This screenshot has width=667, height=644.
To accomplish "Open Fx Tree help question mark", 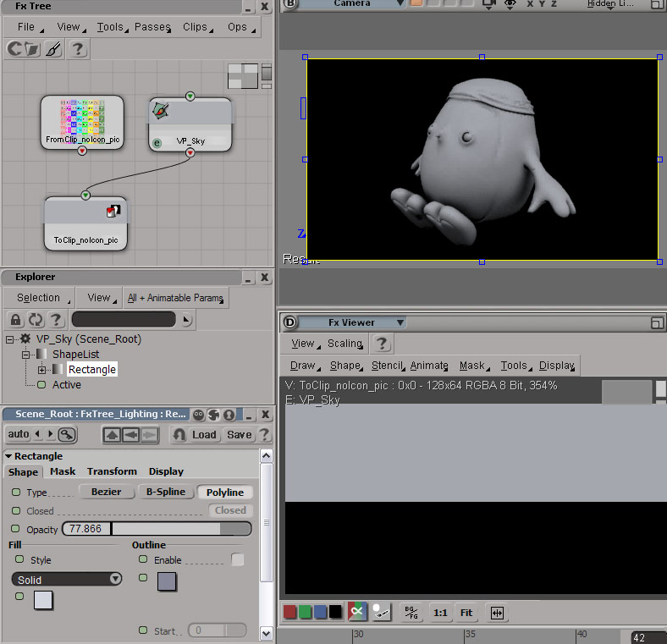I will [x=78, y=49].
